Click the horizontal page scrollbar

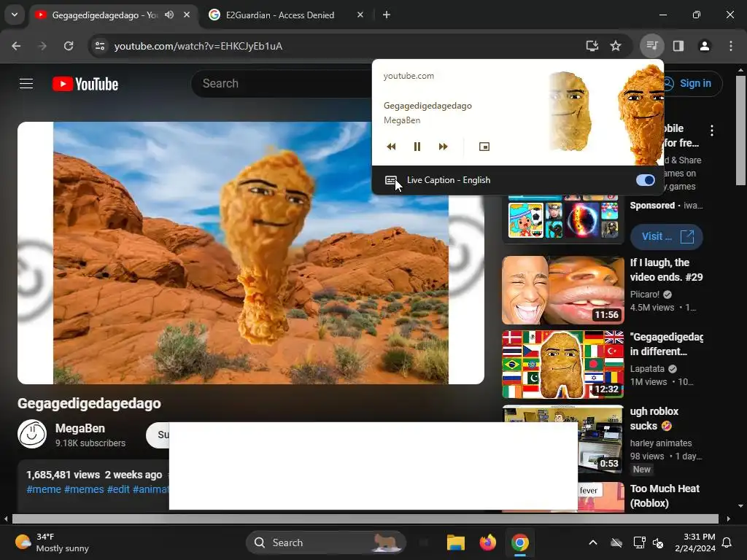point(365,518)
